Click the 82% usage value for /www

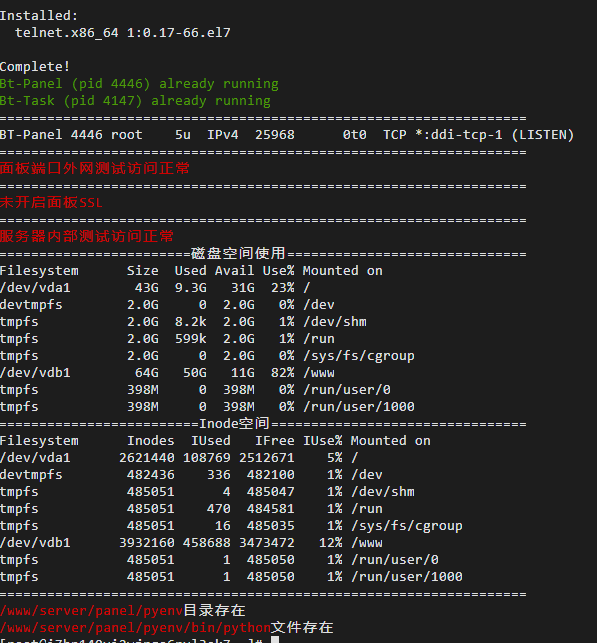[283, 373]
